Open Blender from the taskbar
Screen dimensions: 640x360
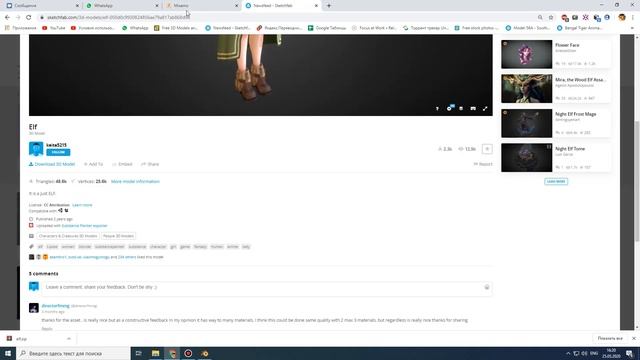tap(205, 353)
